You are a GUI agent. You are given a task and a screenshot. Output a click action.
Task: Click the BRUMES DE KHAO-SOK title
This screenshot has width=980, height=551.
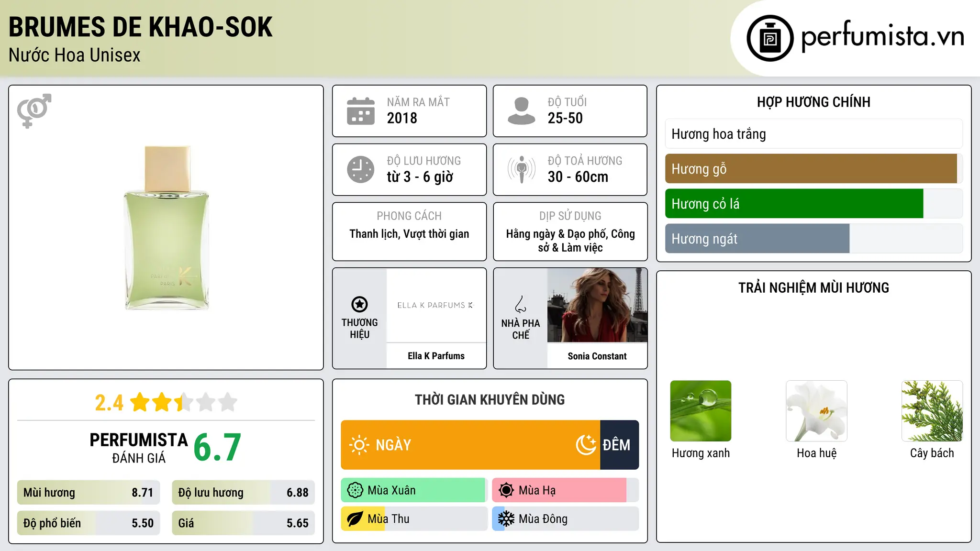point(141,27)
